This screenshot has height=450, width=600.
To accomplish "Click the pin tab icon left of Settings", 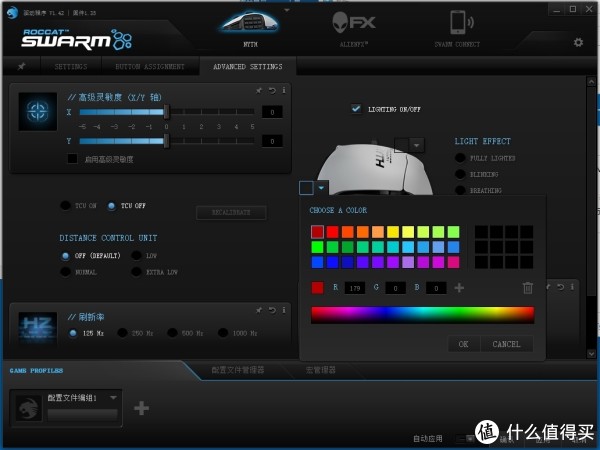I will click(21, 66).
